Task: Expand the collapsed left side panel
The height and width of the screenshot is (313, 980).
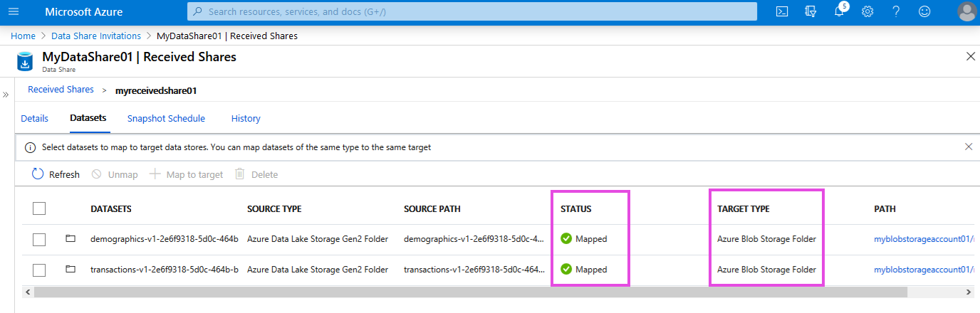Action: point(6,95)
